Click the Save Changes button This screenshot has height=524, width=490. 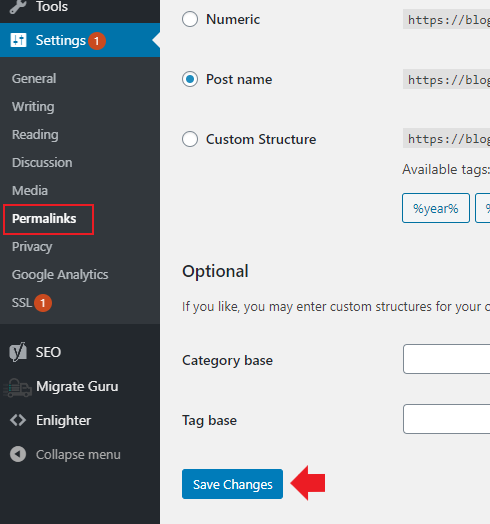pos(233,484)
